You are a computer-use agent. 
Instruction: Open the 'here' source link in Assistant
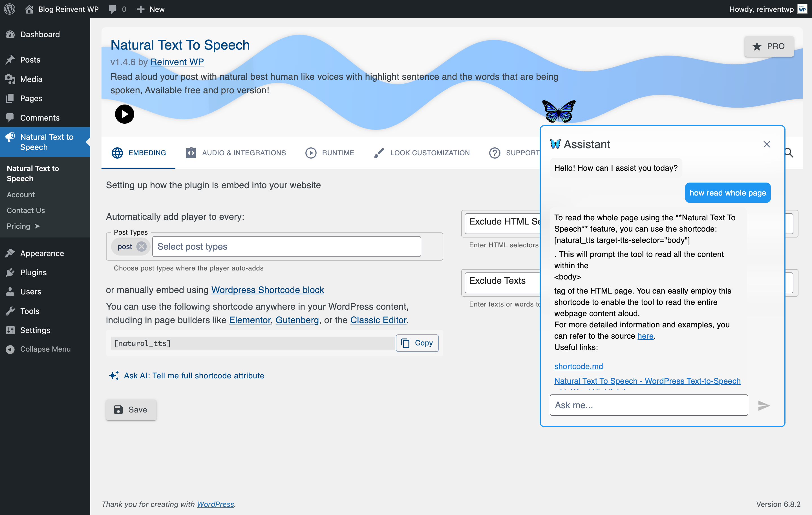(645, 336)
